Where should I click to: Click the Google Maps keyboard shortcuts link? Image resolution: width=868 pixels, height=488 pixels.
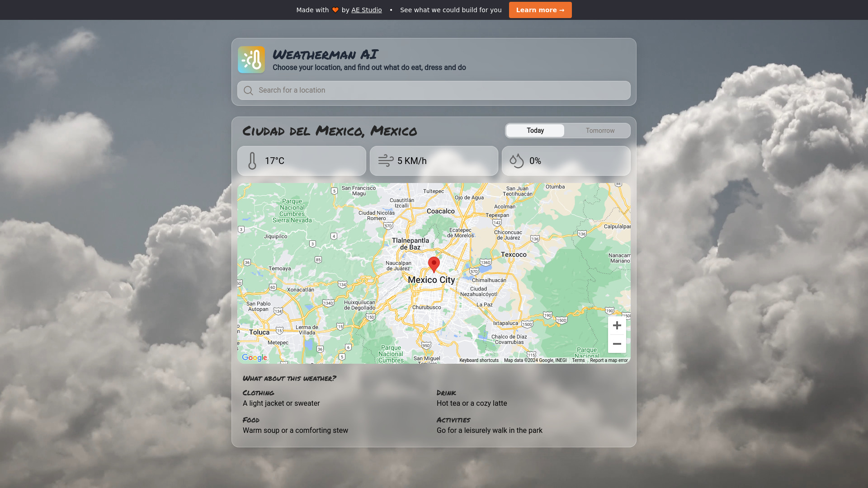479,360
